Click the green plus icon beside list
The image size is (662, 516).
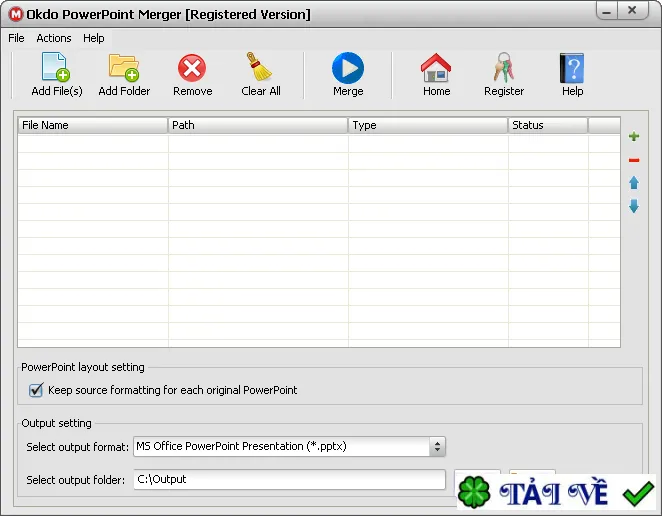coord(634,136)
